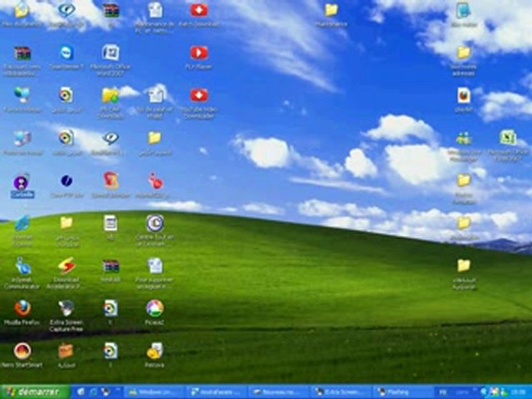Screen dimensions: 532x399
Task: Open the Poste de travail icon
Action: click(23, 143)
